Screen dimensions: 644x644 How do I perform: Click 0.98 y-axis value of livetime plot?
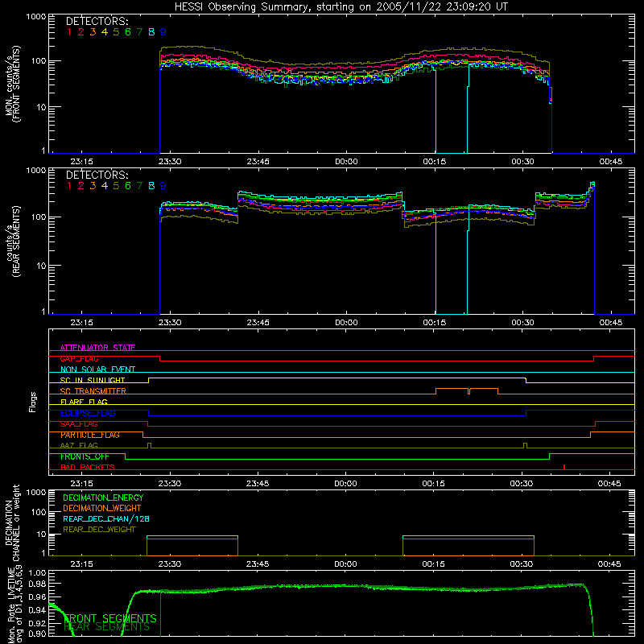38,584
